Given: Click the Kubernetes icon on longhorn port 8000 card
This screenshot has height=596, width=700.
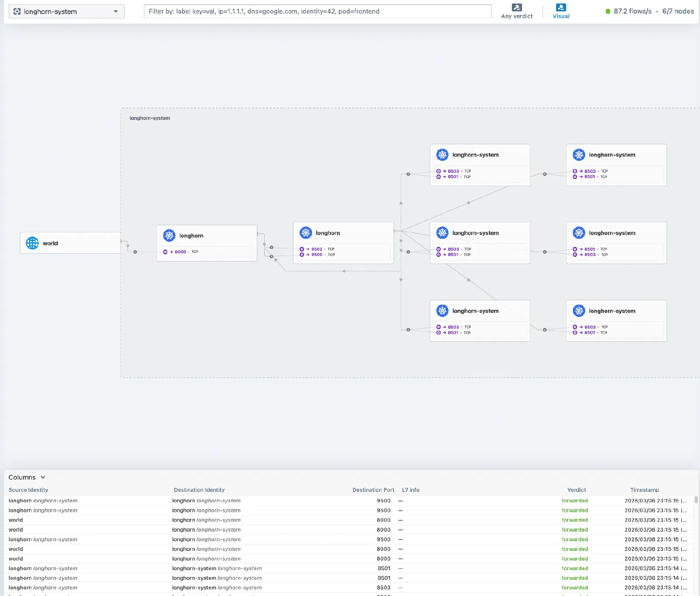Looking at the screenshot, I should pyautogui.click(x=169, y=235).
